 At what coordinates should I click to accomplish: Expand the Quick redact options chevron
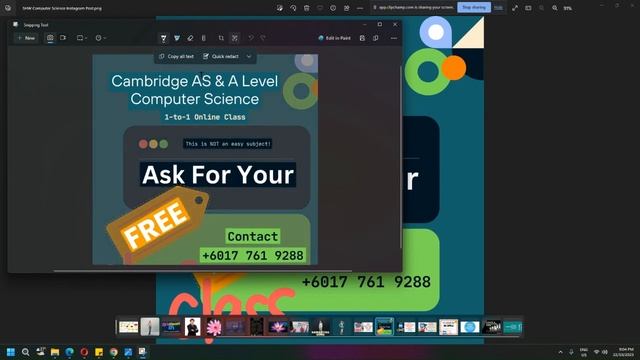click(249, 56)
